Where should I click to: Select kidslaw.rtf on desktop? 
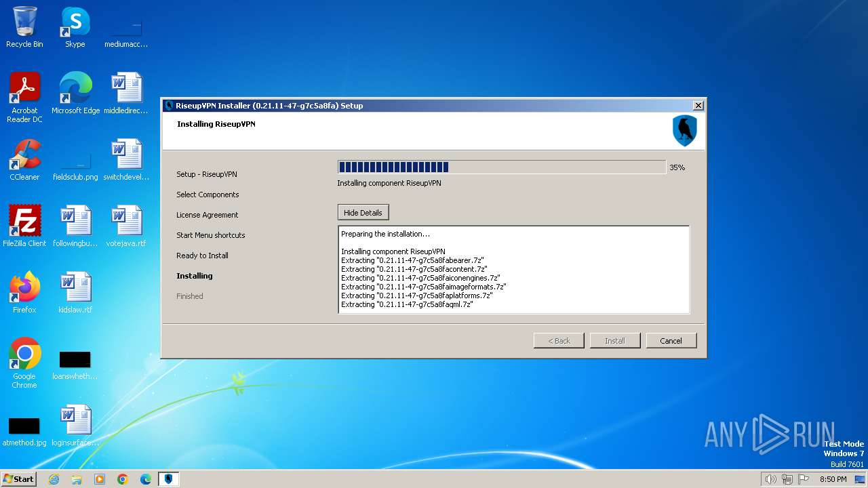(75, 293)
